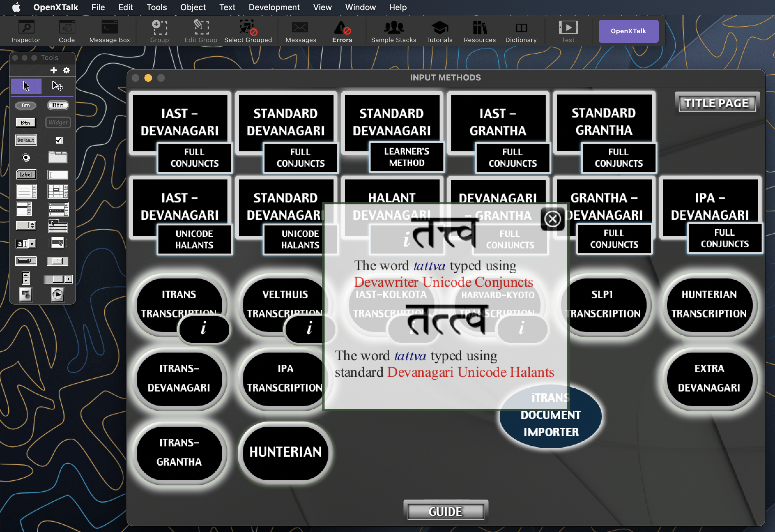Viewport: 775px width, 532px height.
Task: Pick the player control tool
Action: tap(58, 295)
